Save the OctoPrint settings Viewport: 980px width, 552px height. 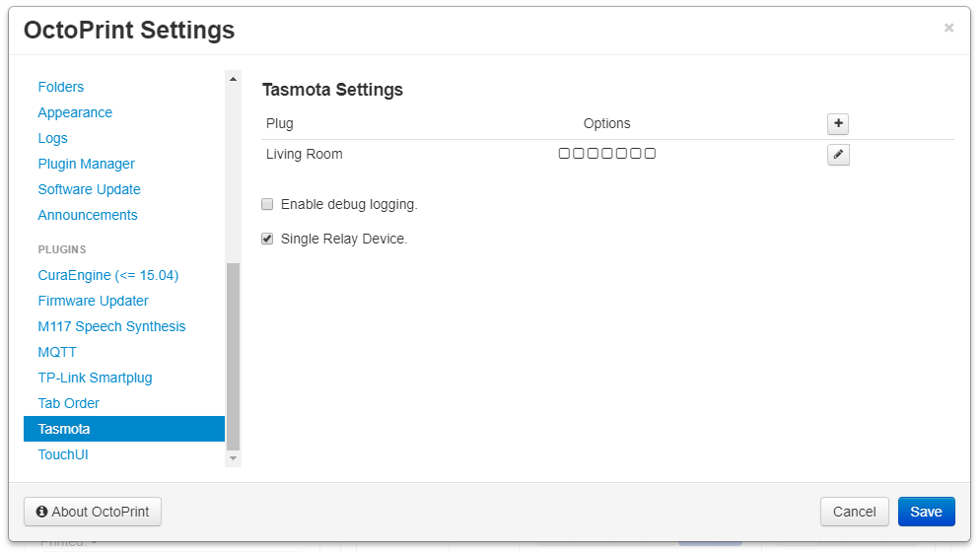(x=926, y=512)
